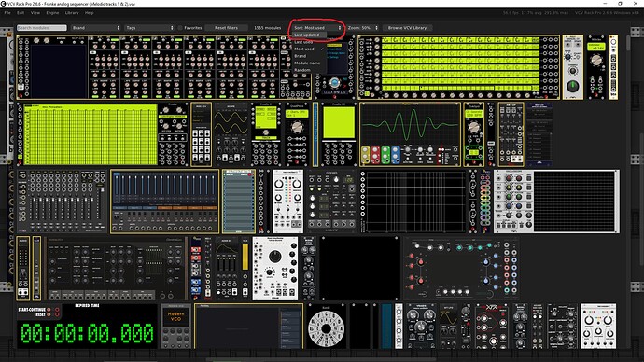Add the yellow-green grid sequencer with knobs

[103, 134]
